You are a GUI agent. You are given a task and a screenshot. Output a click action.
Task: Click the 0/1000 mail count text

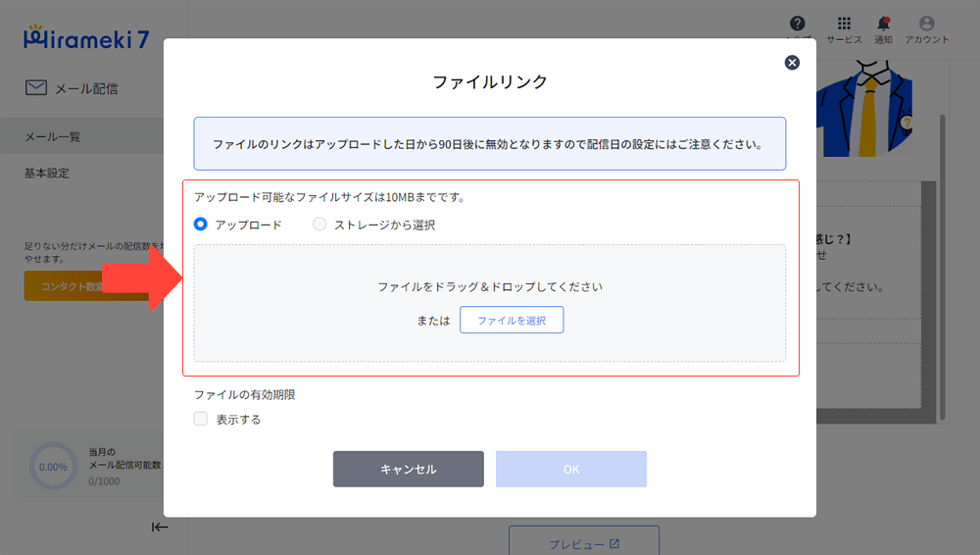point(104,481)
